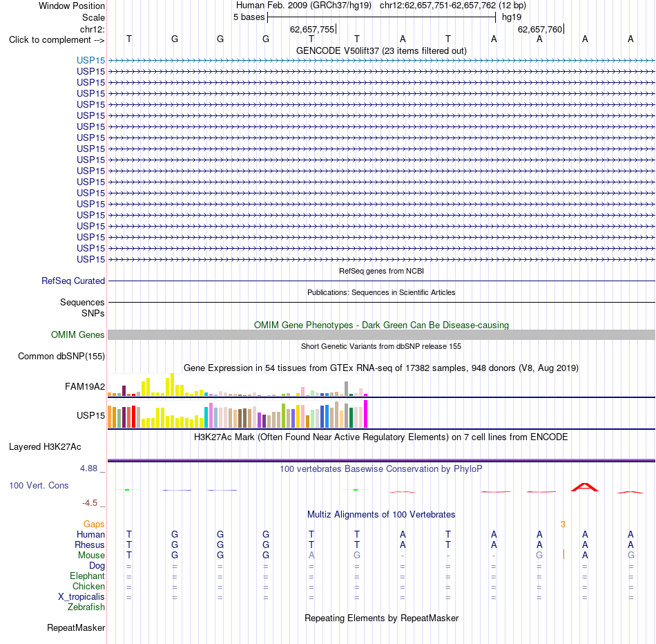Open the FAM19A2 GTEx expression bar chart
Screen dimensions: 656x644
tap(238, 385)
